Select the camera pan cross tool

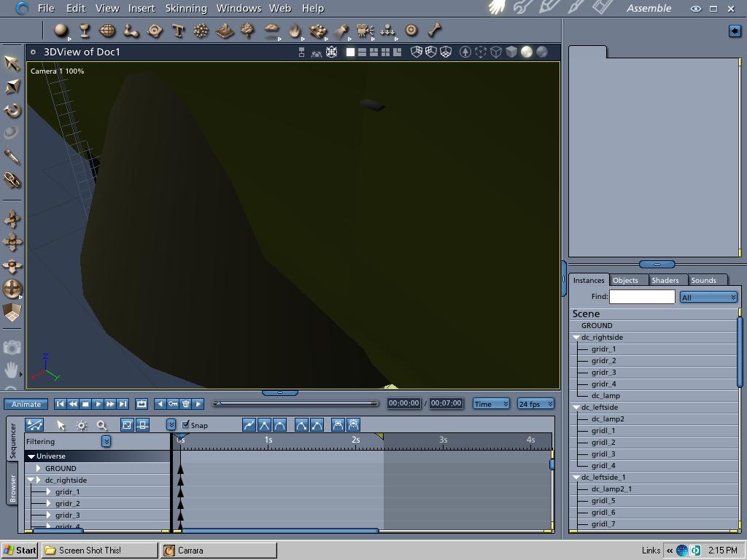tap(12, 242)
